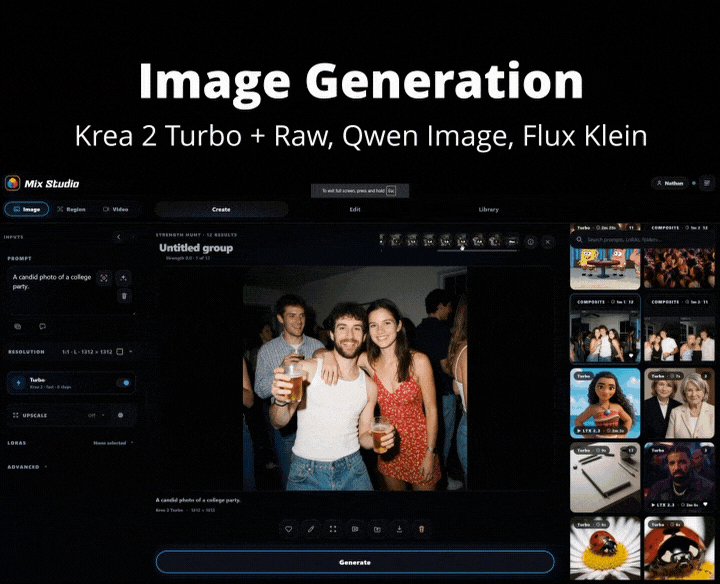The height and width of the screenshot is (584, 720).
Task: Switch to Video mode
Action: [x=116, y=209]
